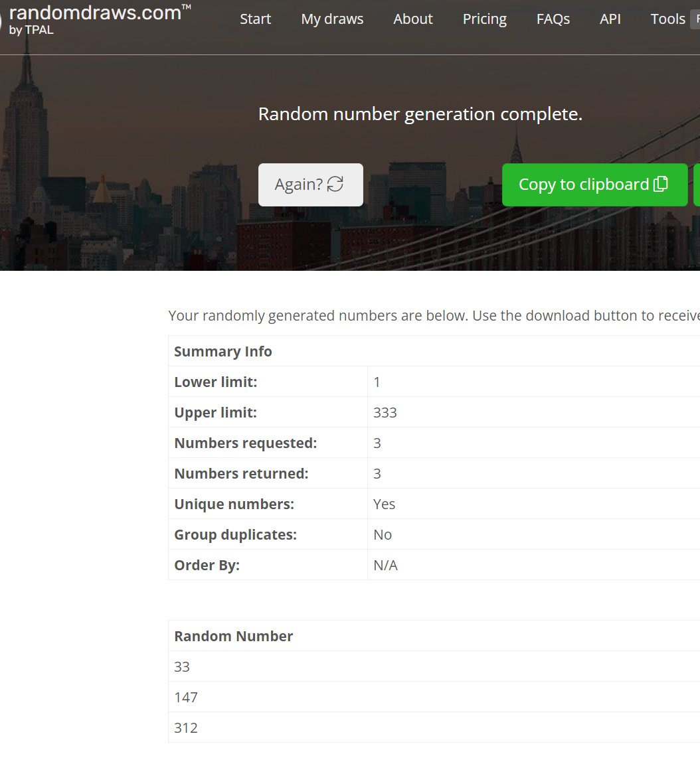Viewport: 700px width, 764px height.
Task: Open the Pricing page
Action: coord(485,19)
